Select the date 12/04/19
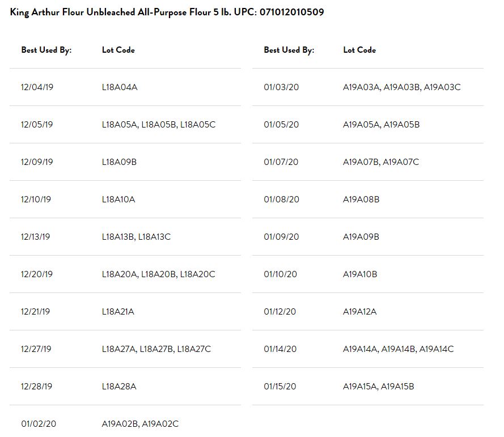 click(37, 87)
